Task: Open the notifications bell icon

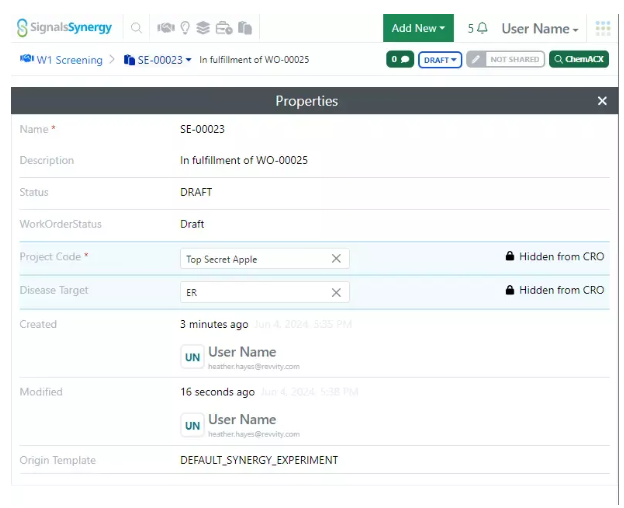Action: click(x=483, y=28)
